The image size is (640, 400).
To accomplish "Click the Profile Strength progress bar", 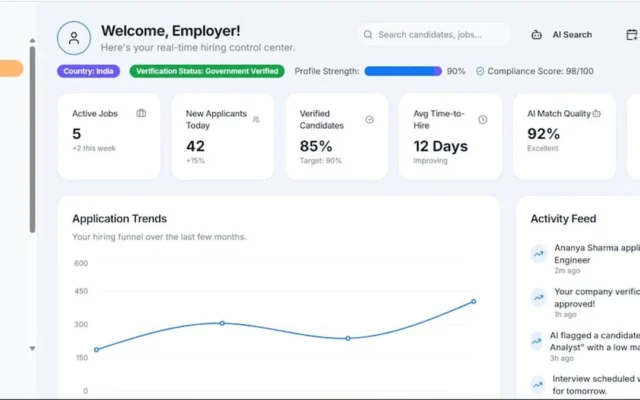I will [403, 71].
